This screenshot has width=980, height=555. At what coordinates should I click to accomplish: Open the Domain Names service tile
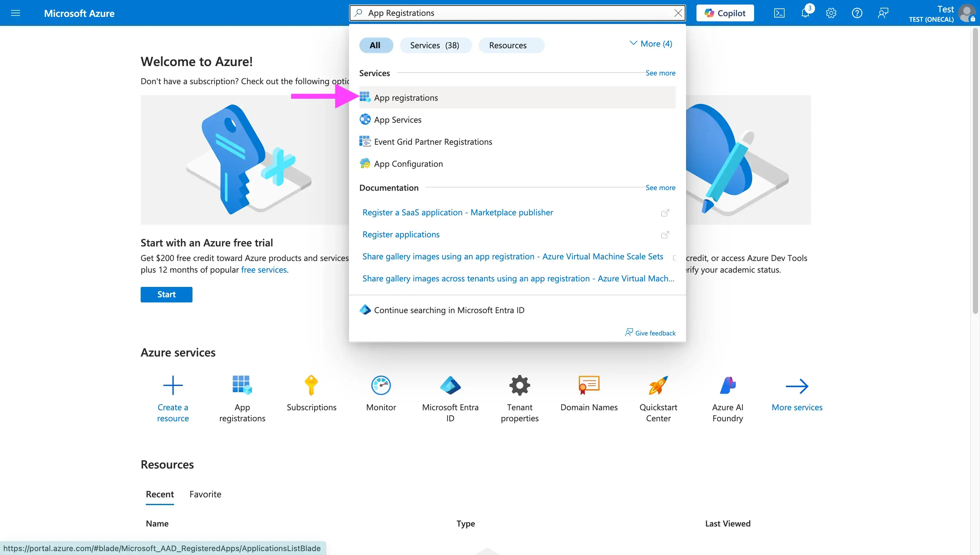click(x=589, y=393)
